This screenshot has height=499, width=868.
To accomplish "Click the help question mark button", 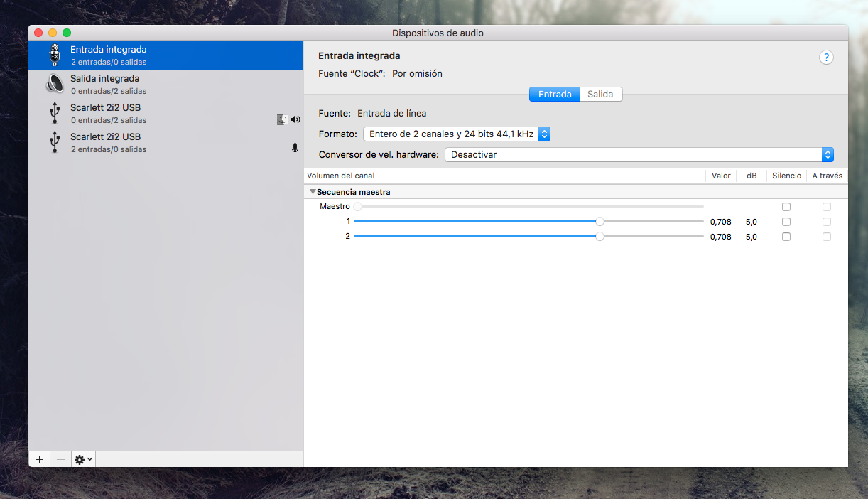I will (x=826, y=58).
